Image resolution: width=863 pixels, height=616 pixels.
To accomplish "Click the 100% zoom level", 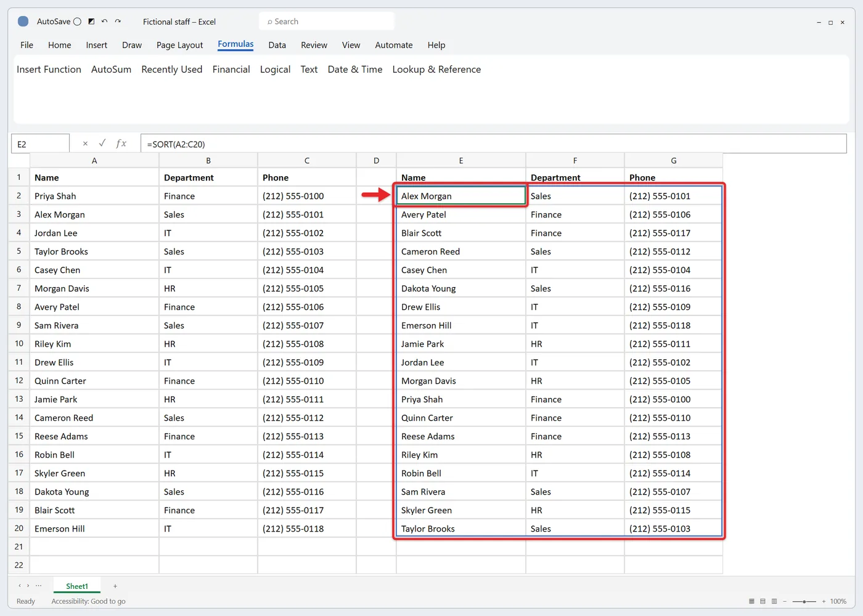I will click(838, 601).
